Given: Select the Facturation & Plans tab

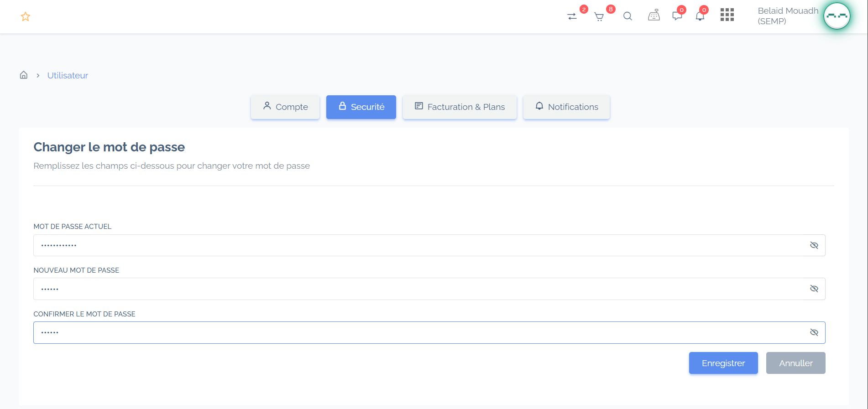Looking at the screenshot, I should coord(460,107).
